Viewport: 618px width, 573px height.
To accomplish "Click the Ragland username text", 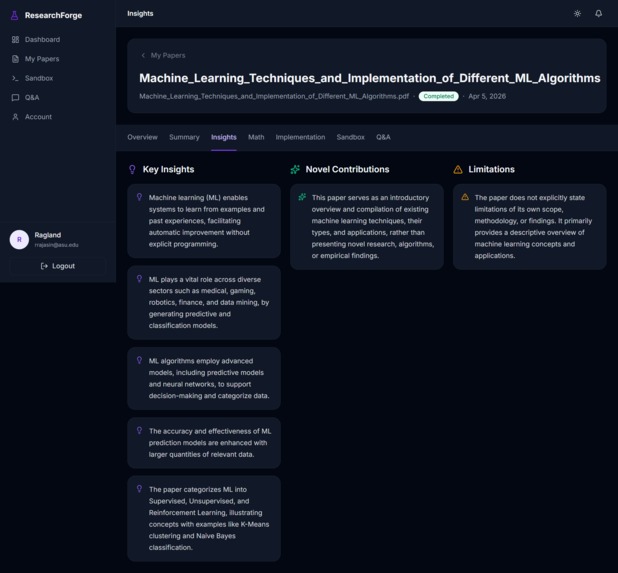I will point(48,235).
